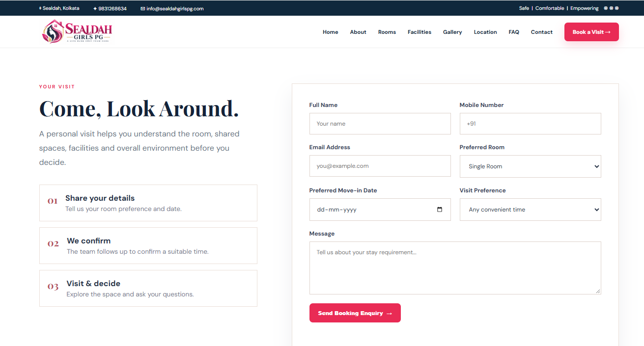Open the Gallery page from navigation
Screen dimensions: 644x346
[452, 32]
